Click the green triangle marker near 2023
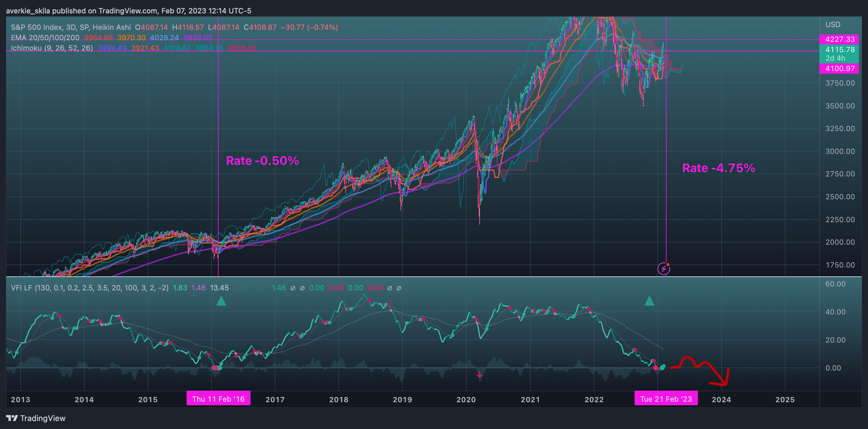This screenshot has height=429, width=868. [649, 301]
